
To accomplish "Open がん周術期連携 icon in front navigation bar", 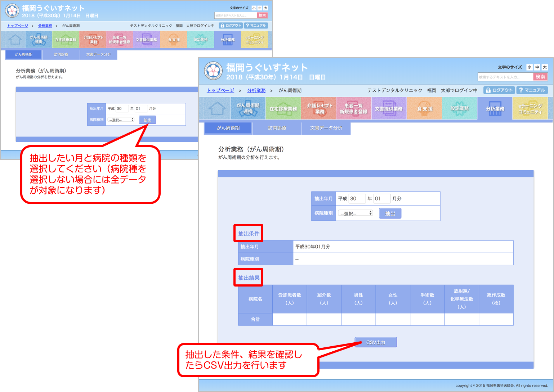I will point(248,108).
